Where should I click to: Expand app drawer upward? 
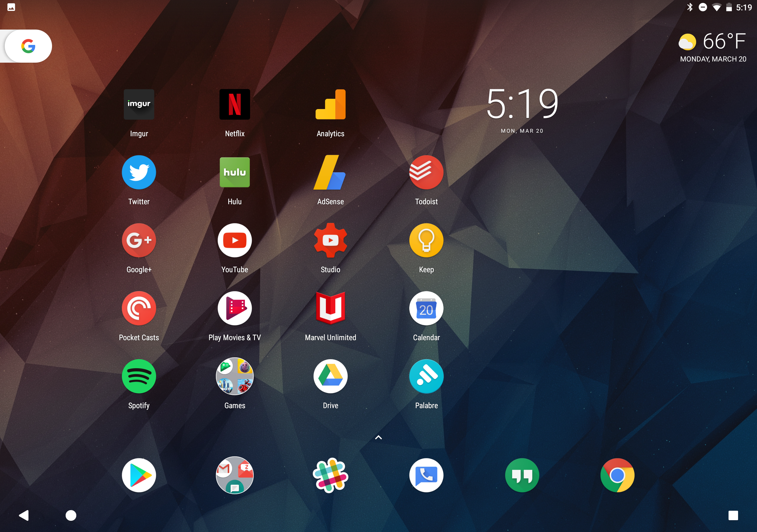(378, 438)
